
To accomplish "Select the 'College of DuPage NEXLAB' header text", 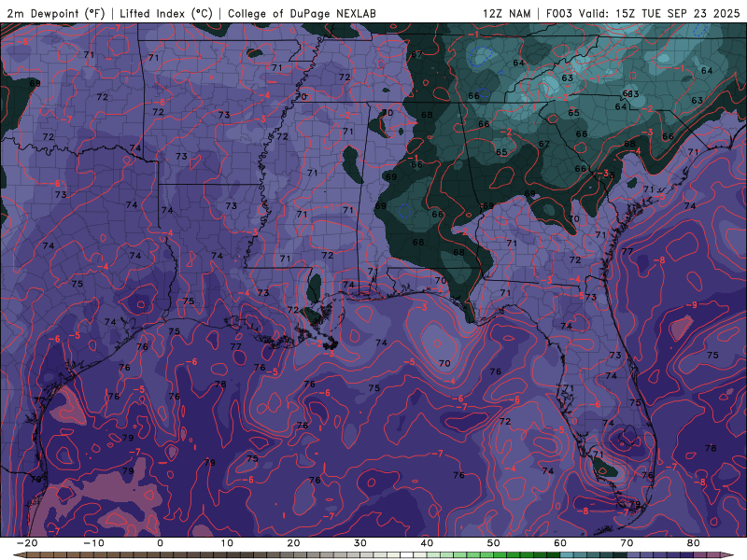I will (302, 13).
